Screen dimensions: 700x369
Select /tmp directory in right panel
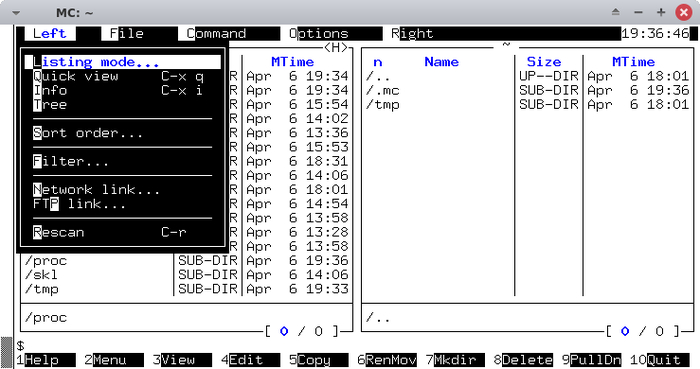[383, 105]
